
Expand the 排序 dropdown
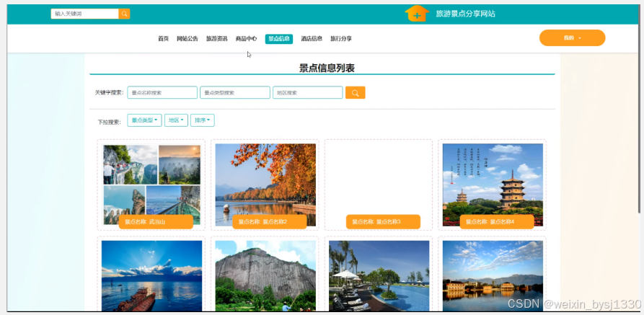pyautogui.click(x=203, y=120)
